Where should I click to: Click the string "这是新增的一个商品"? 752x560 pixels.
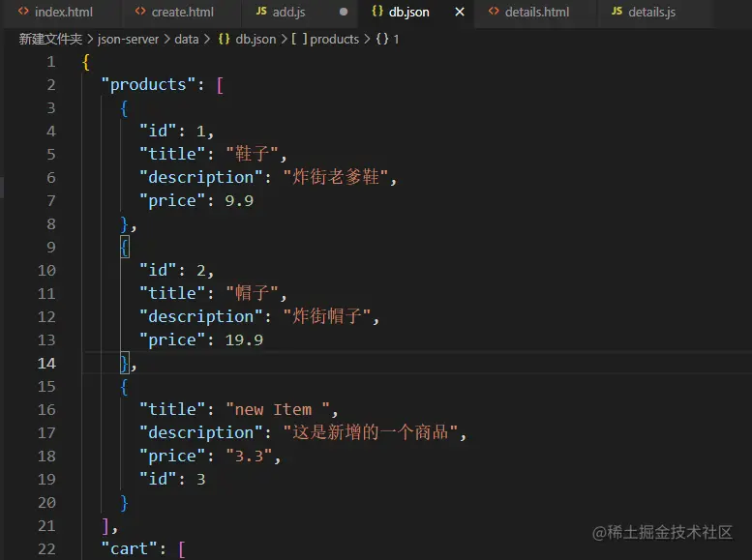pos(371,432)
